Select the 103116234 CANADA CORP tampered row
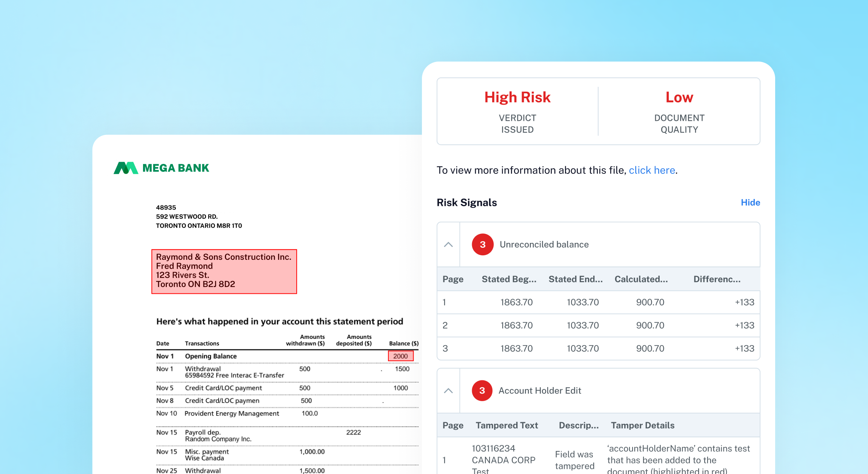The width and height of the screenshot is (868, 474). click(x=503, y=459)
